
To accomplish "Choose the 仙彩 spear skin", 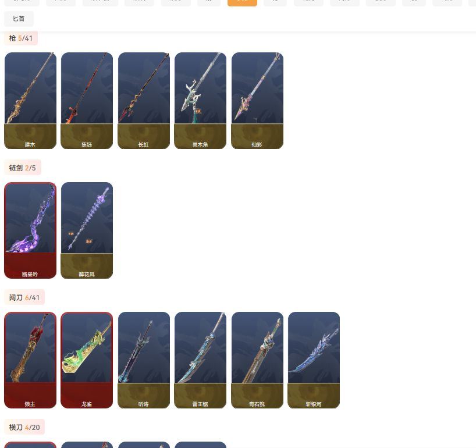I will point(257,101).
